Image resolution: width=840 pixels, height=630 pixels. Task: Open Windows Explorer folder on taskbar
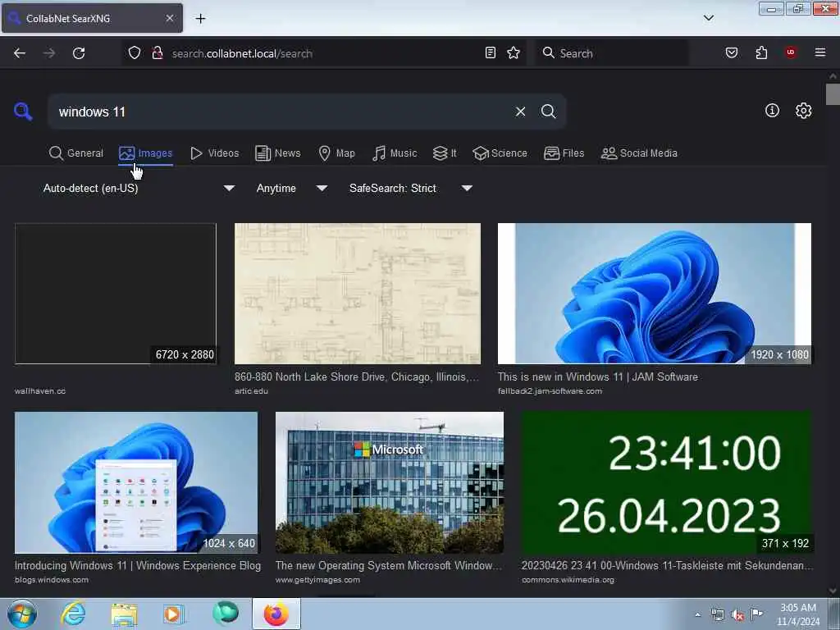point(125,614)
